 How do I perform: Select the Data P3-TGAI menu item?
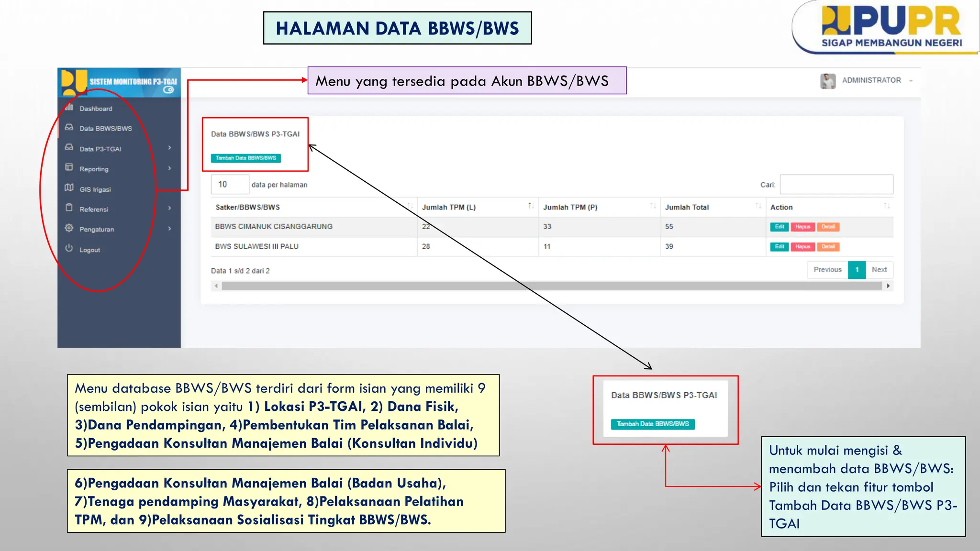(100, 149)
